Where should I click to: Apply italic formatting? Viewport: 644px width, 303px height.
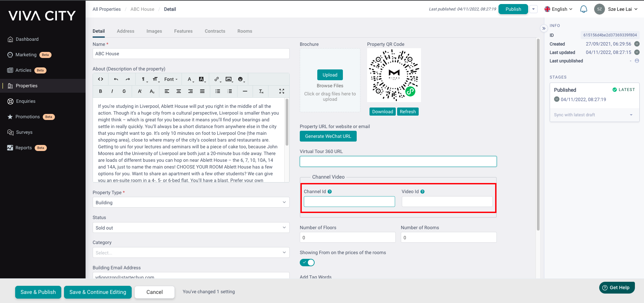pos(112,91)
